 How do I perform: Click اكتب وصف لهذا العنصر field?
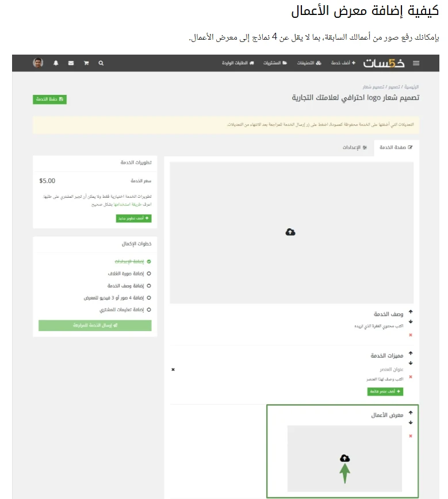pyautogui.click(x=385, y=379)
